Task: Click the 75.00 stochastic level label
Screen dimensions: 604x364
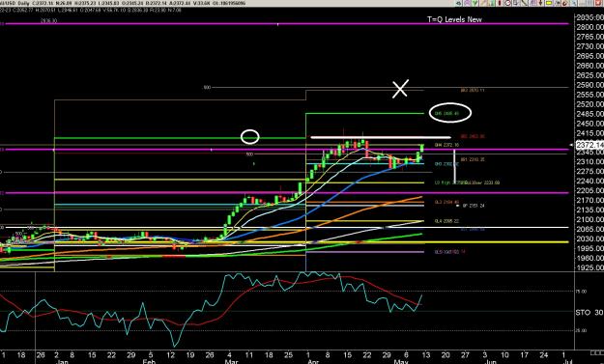Action: [x=581, y=292]
